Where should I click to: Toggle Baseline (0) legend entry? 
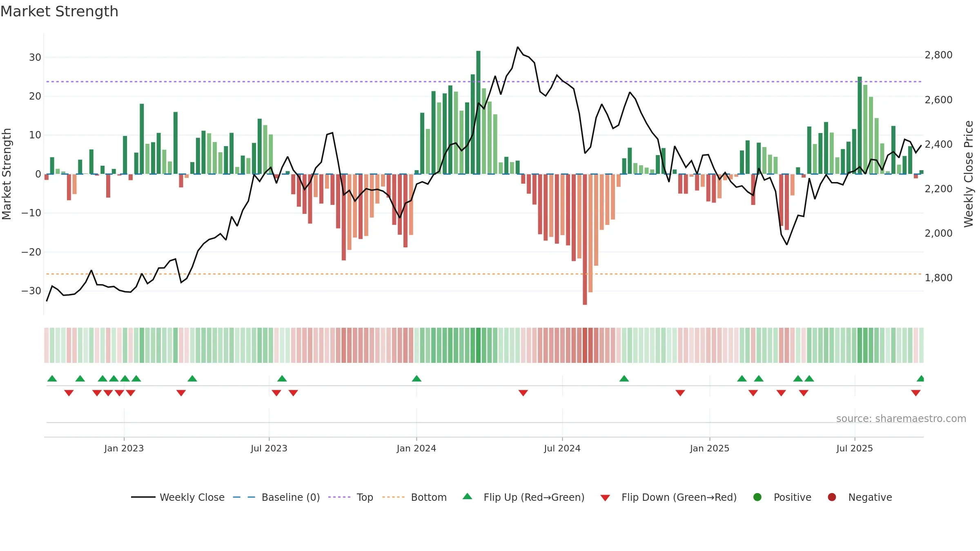[276, 497]
